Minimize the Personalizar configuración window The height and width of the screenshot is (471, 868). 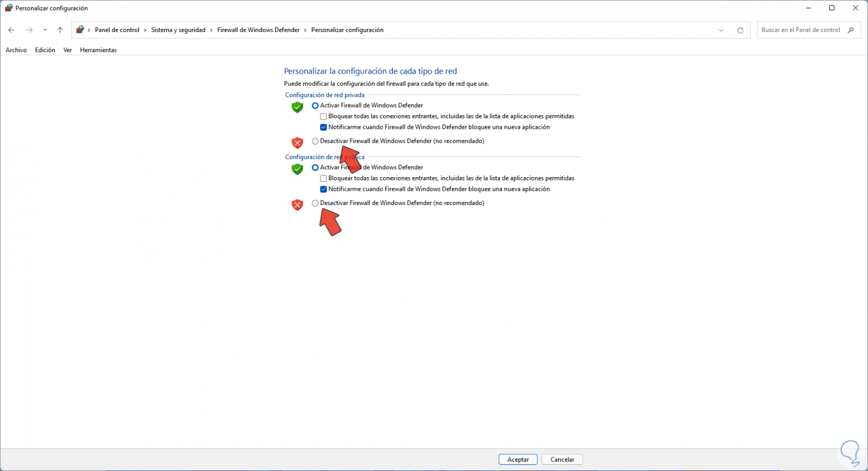click(x=808, y=8)
